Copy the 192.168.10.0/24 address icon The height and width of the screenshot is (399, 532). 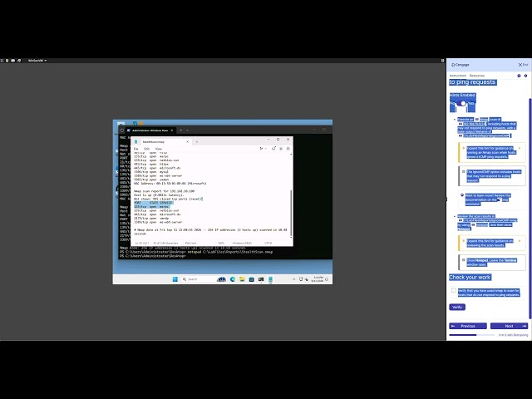click(461, 124)
